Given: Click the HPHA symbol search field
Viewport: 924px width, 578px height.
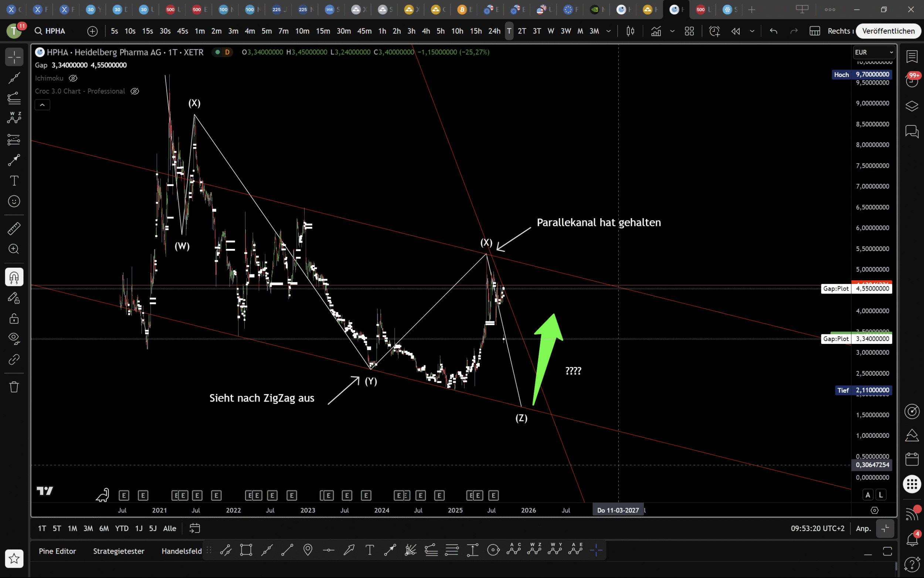Looking at the screenshot, I should point(55,31).
